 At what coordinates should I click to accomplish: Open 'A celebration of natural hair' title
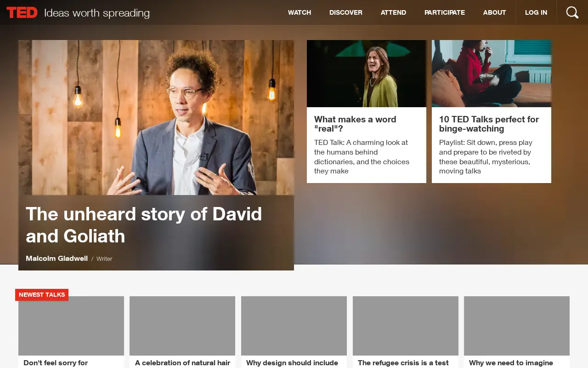pyautogui.click(x=182, y=363)
